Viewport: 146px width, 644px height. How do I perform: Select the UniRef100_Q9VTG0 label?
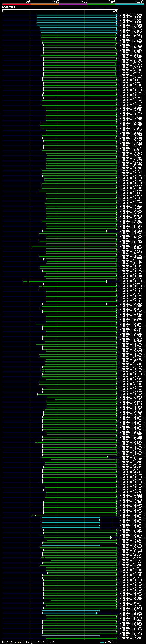(131, 620)
